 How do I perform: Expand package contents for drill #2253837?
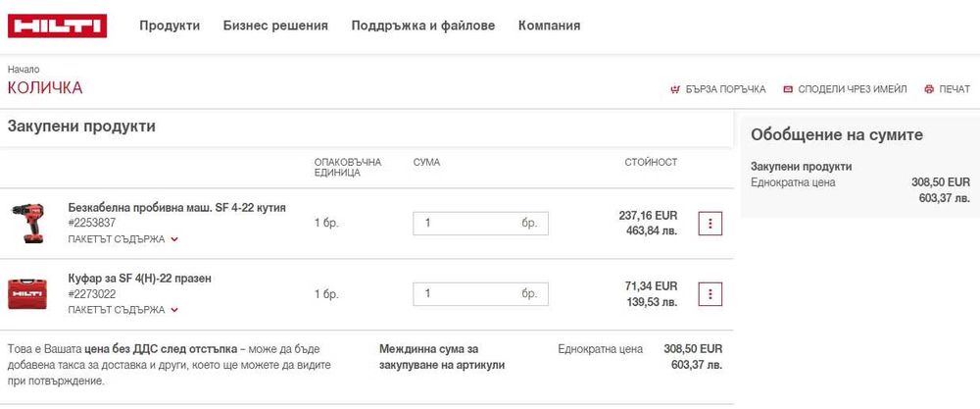[123, 238]
